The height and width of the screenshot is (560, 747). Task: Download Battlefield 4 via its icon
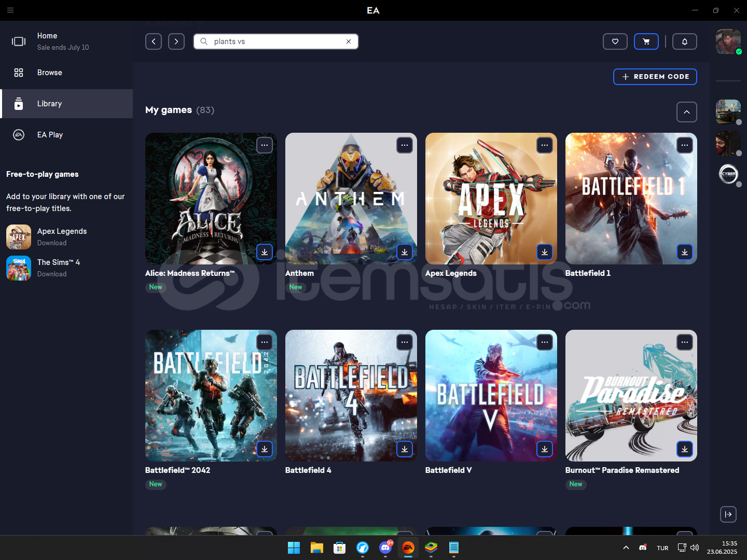pyautogui.click(x=405, y=449)
